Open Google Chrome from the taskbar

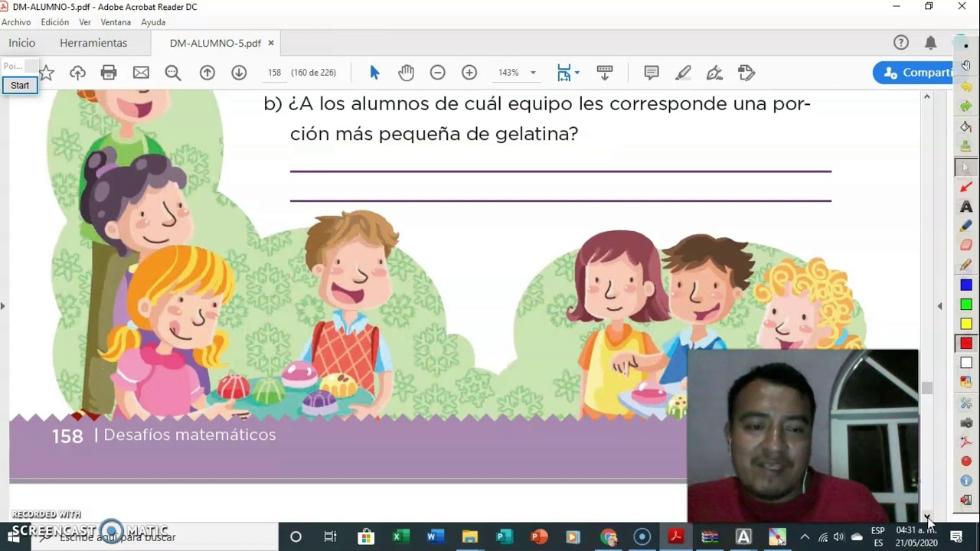[x=609, y=536]
